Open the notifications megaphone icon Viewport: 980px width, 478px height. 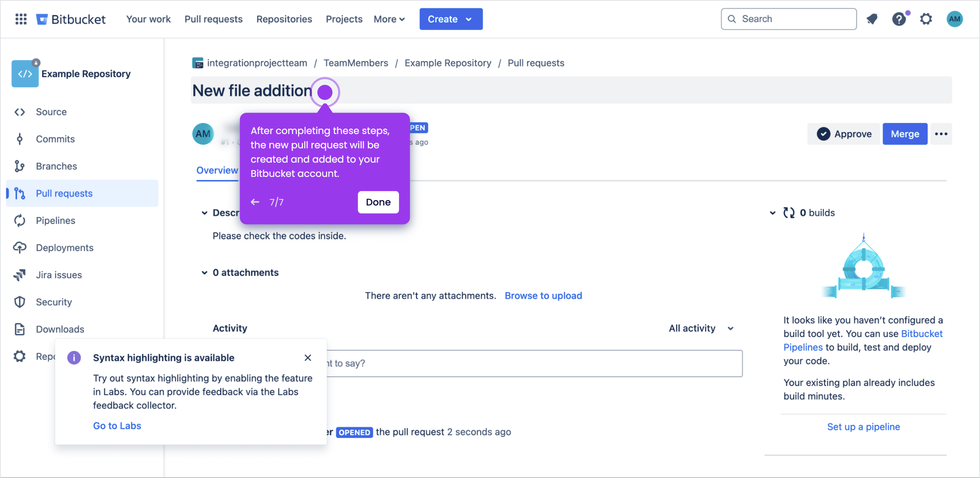872,19
